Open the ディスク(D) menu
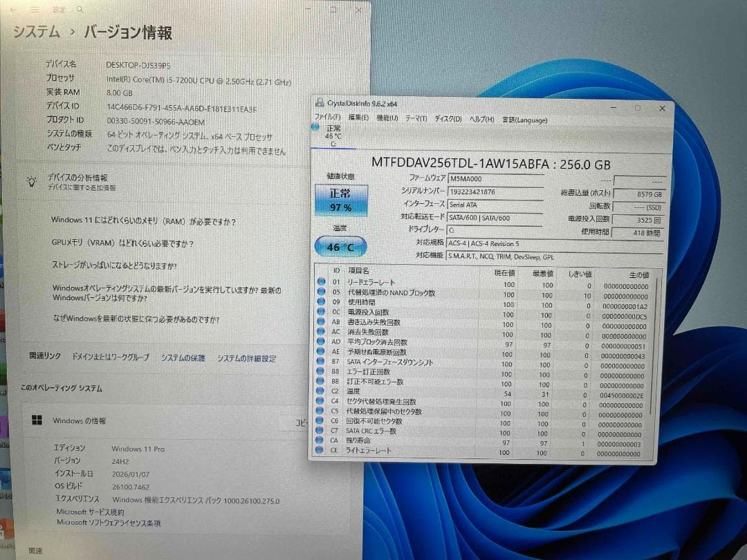This screenshot has width=747, height=560. 448,119
